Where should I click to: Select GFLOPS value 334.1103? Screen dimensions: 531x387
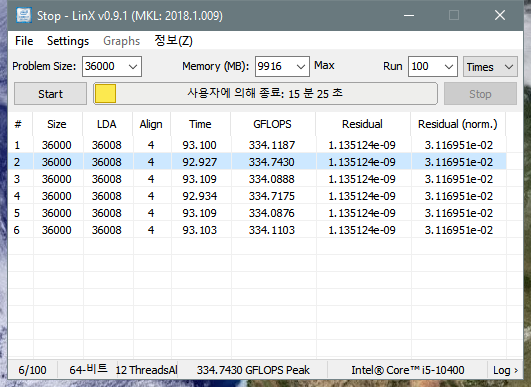point(272,230)
